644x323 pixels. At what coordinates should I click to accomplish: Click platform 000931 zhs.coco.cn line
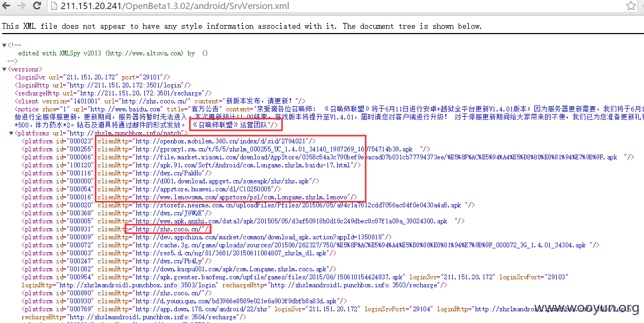(x=117, y=229)
